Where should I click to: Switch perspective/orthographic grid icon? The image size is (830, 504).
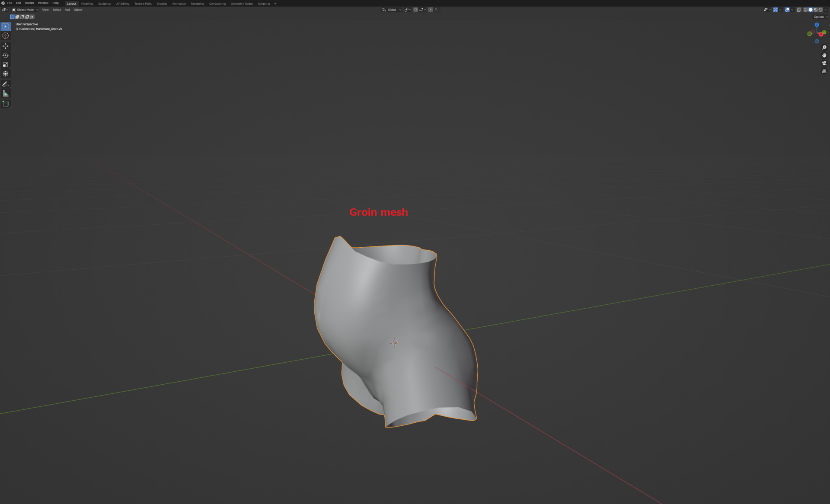[824, 71]
